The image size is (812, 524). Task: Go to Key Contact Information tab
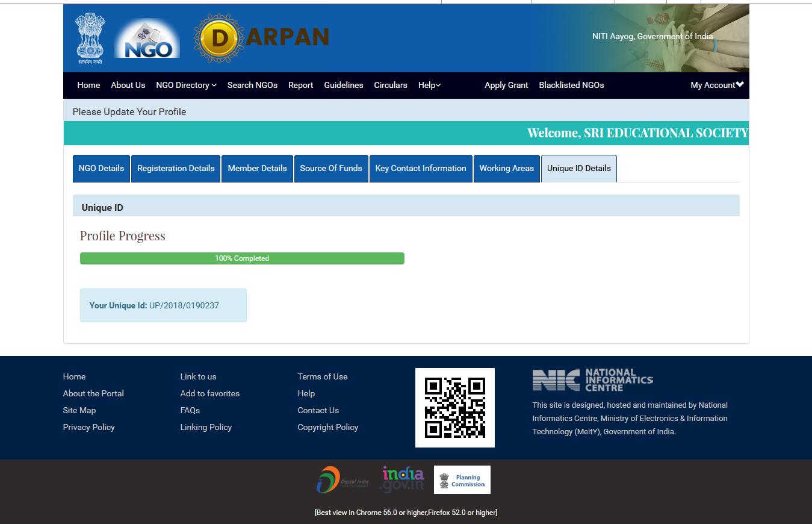pos(421,169)
